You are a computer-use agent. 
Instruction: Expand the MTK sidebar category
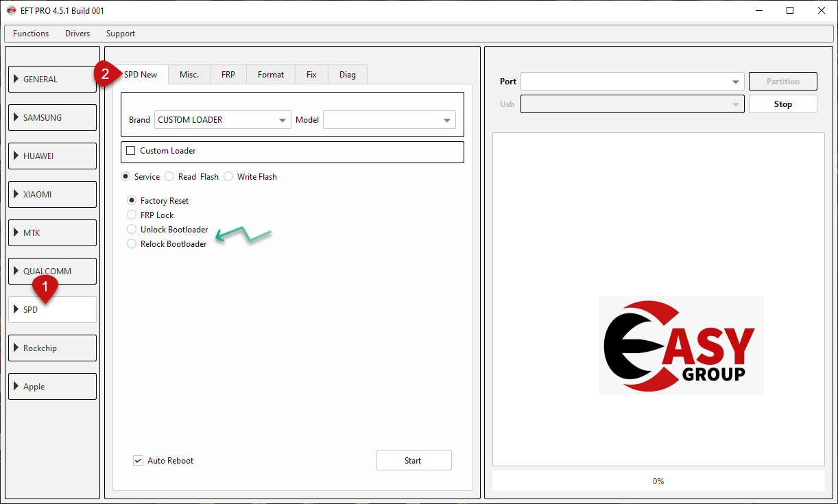(52, 232)
